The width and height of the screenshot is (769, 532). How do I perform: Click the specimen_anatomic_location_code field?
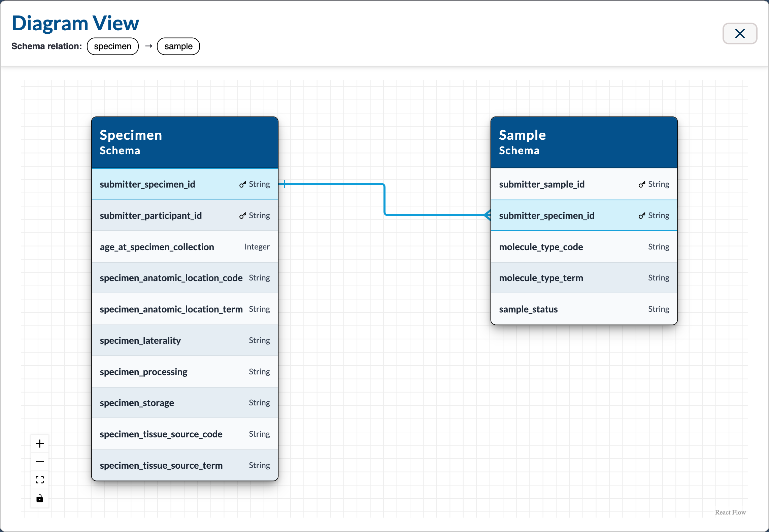[185, 278]
